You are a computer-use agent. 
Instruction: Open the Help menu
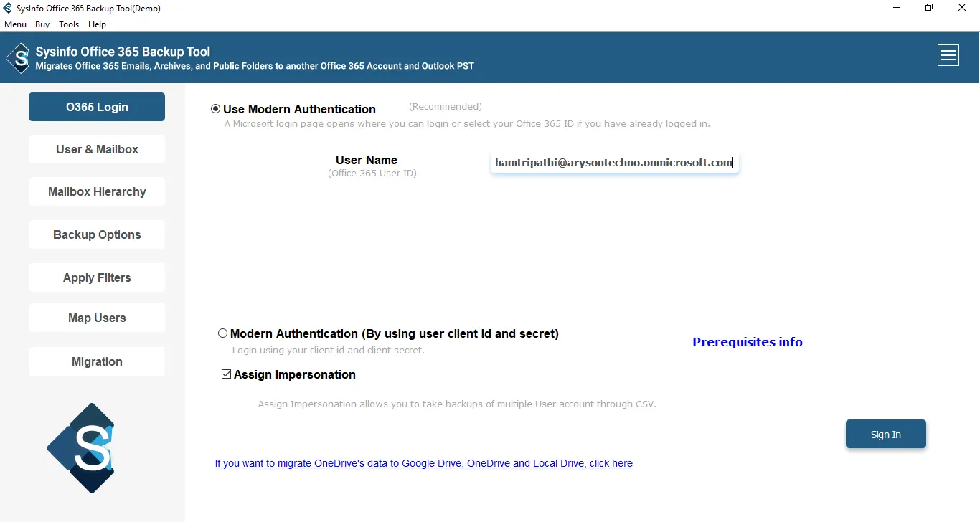point(97,24)
